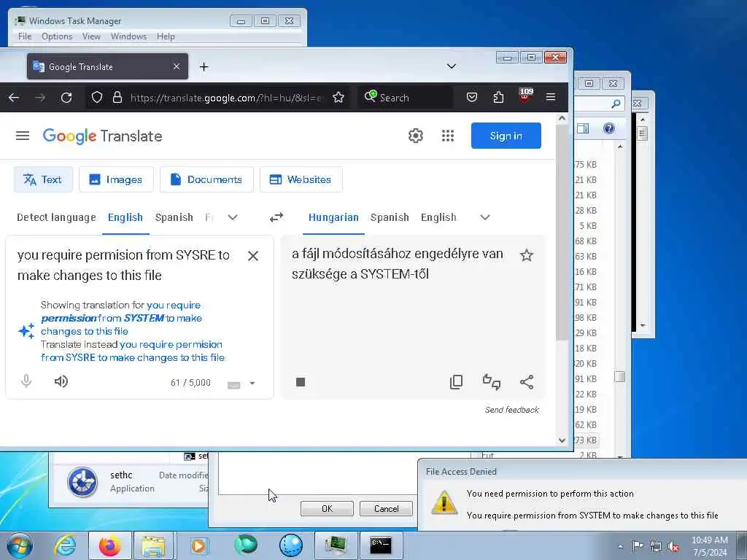Open Windows Start menu
Image resolution: width=747 pixels, height=560 pixels.
20,545
